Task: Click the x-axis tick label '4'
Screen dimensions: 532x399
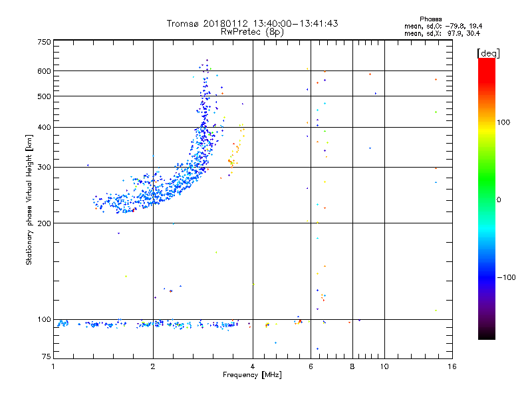Action: coord(253,366)
